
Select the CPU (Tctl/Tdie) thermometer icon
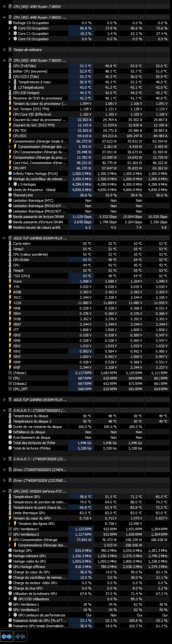tap(10, 66)
